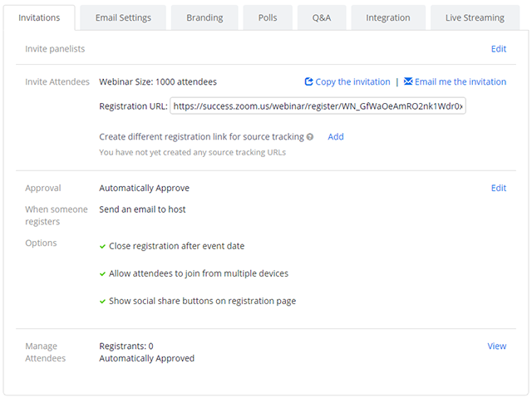Select the Invitations tab
This screenshot has width=532, height=398.
pos(39,17)
